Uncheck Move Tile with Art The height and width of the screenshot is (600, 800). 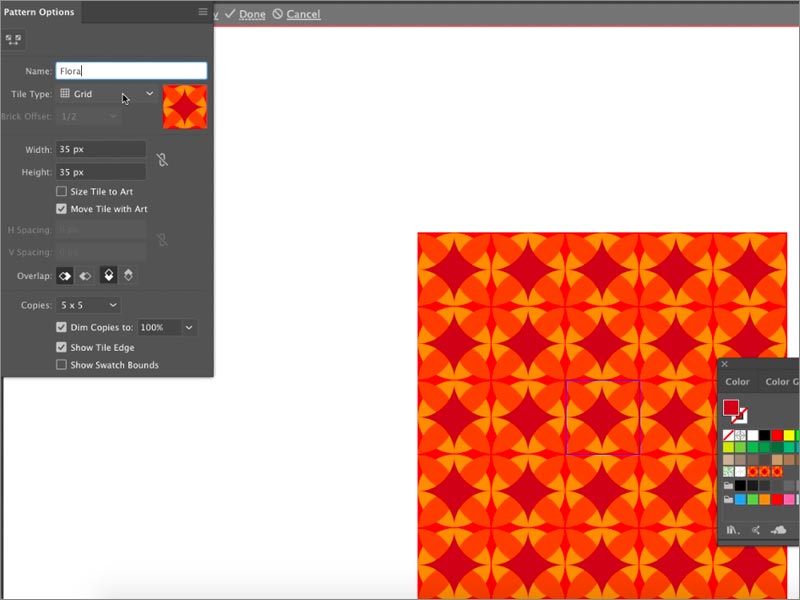click(x=62, y=209)
